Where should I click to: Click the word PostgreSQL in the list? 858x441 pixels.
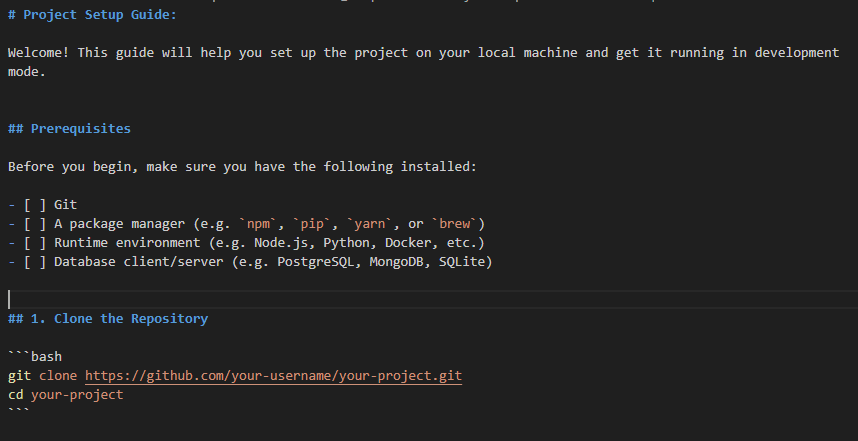pos(316,262)
